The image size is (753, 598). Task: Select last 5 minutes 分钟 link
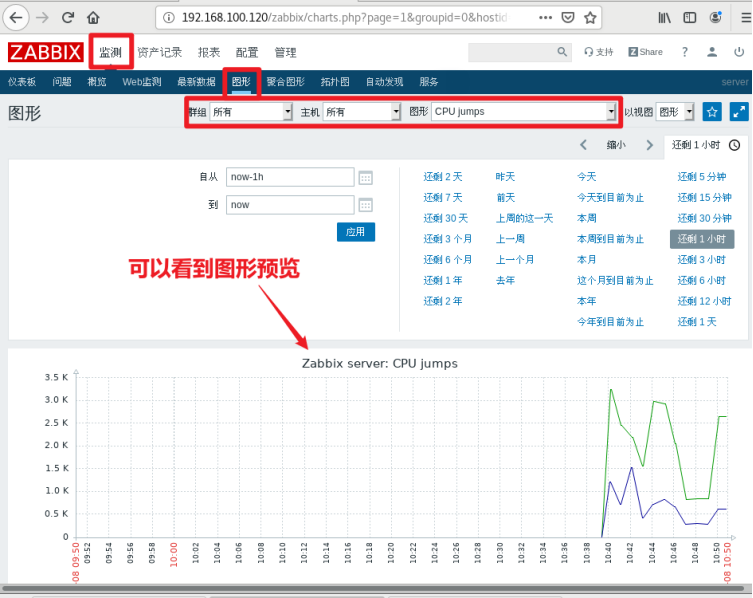point(702,177)
